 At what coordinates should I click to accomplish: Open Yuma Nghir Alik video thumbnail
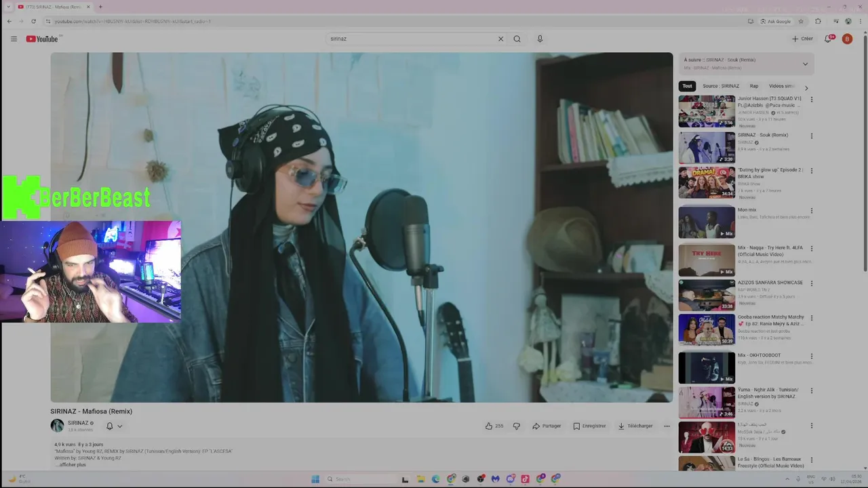pos(707,402)
